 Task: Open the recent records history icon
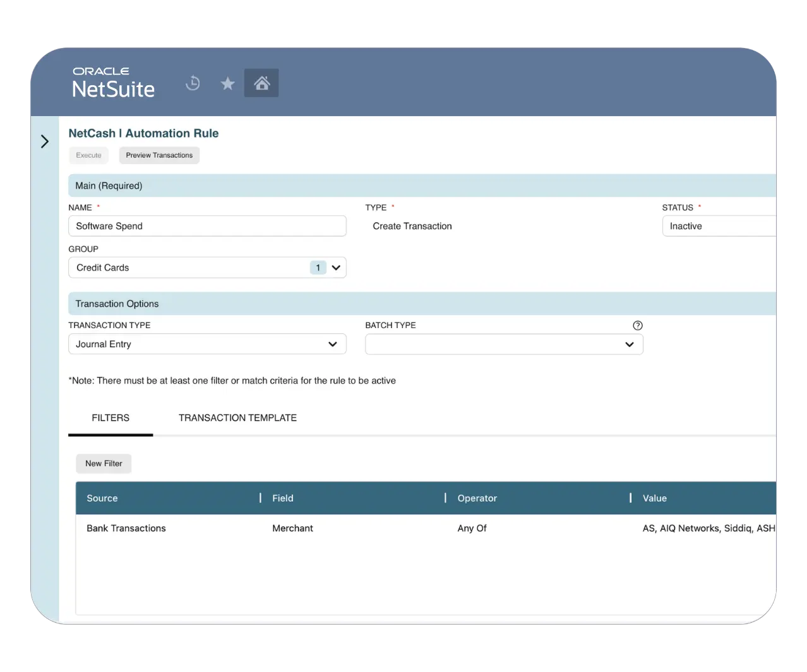click(x=193, y=83)
